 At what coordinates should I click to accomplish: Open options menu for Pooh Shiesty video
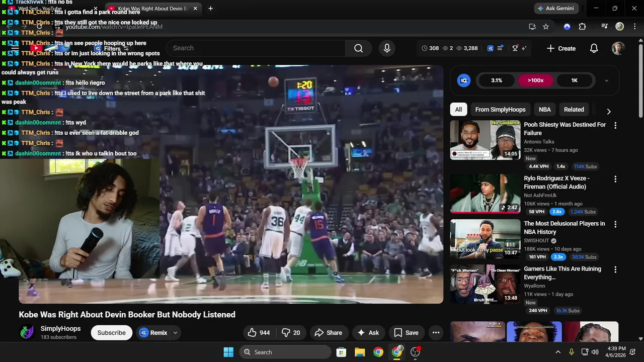(x=615, y=125)
